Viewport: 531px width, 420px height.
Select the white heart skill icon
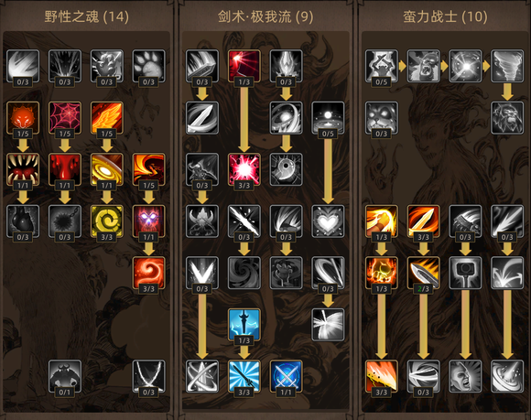(328, 221)
